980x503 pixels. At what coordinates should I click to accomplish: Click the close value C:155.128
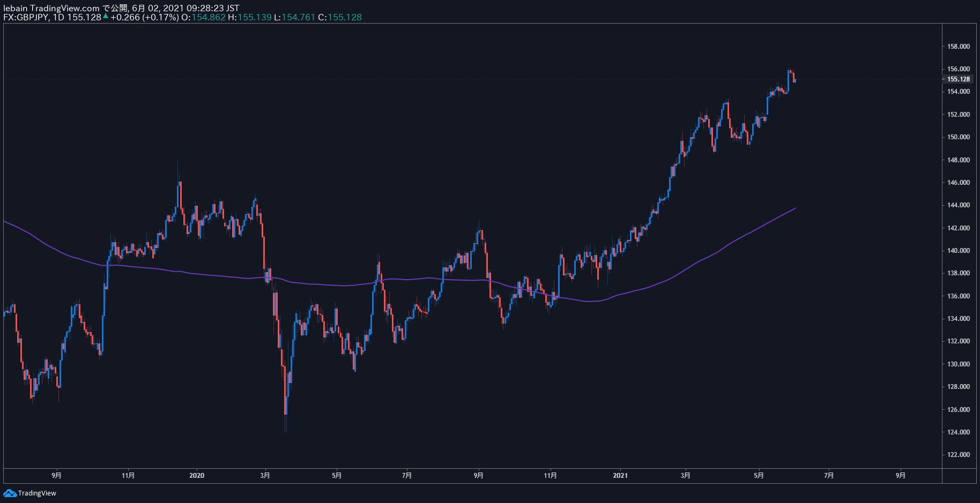[x=340, y=17]
